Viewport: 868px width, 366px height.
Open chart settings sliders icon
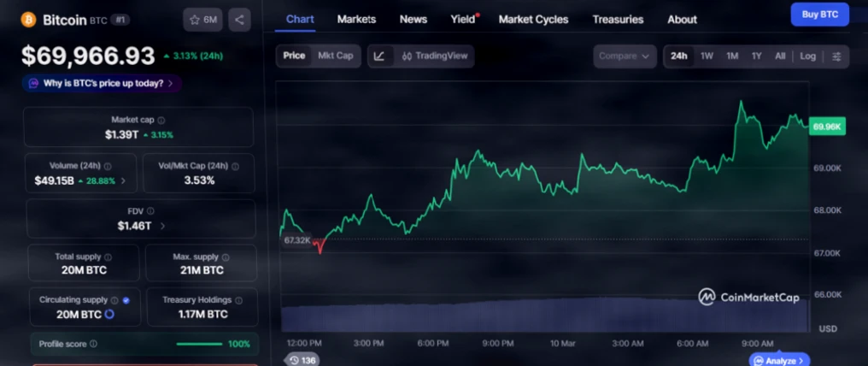(836, 56)
